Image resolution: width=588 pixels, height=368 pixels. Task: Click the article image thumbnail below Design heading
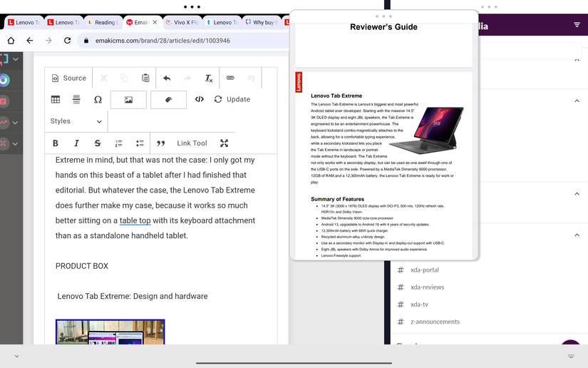pos(110,332)
